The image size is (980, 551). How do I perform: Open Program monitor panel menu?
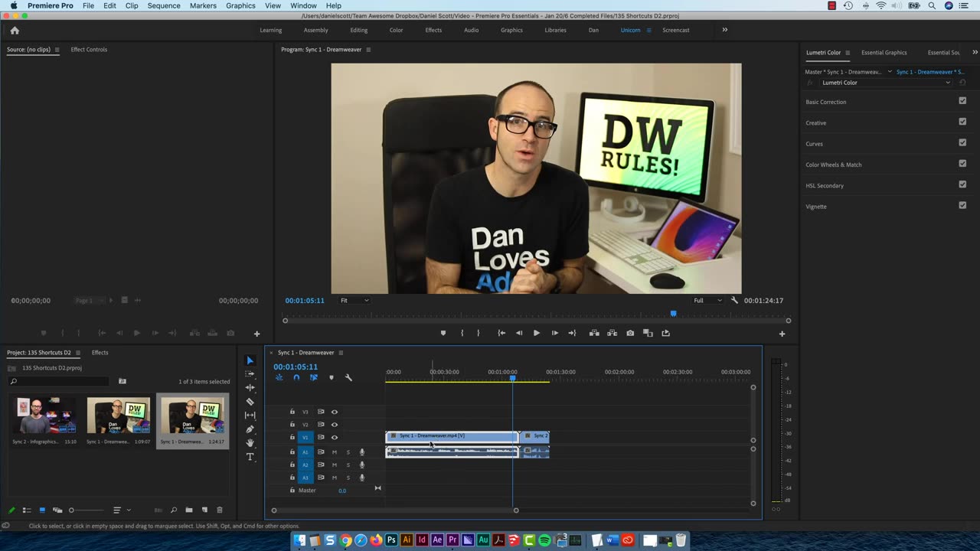pos(368,50)
